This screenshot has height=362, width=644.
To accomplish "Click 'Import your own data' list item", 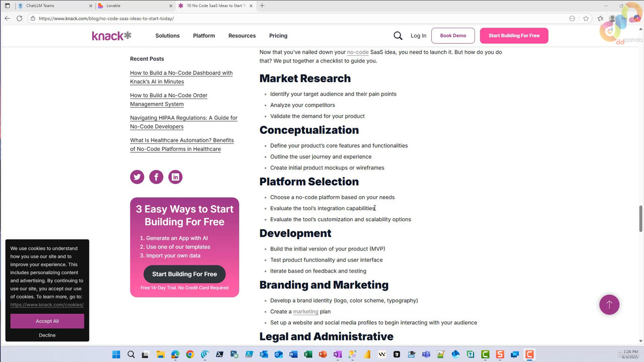I will 173,255.
